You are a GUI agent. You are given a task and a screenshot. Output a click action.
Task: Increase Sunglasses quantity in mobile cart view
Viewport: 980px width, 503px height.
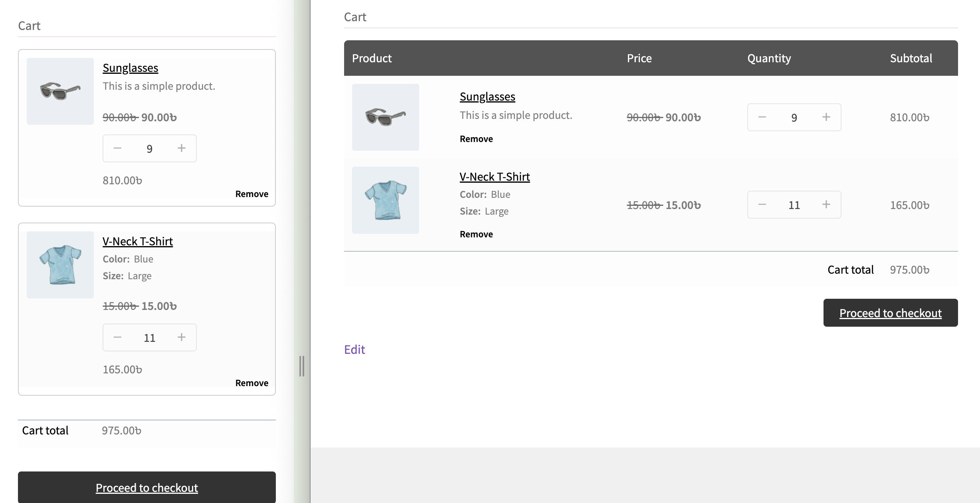181,148
